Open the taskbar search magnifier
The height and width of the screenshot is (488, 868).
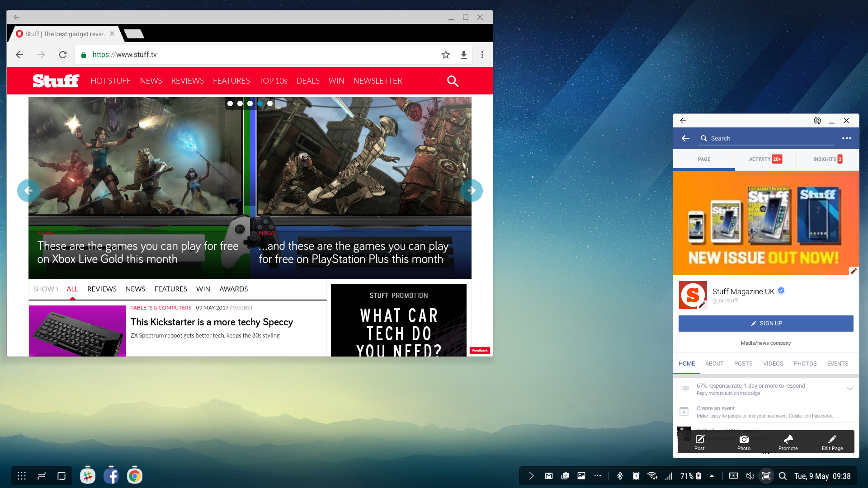(783, 476)
